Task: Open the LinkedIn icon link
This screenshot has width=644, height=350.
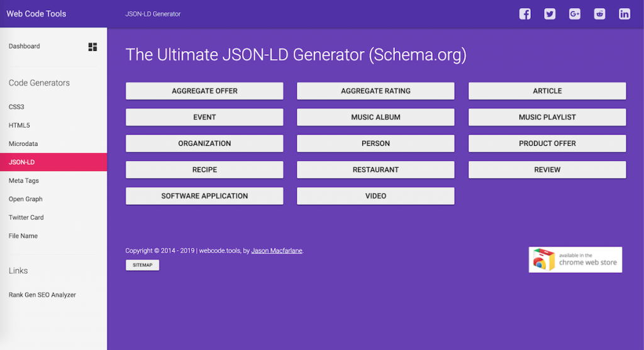Action: [624, 14]
